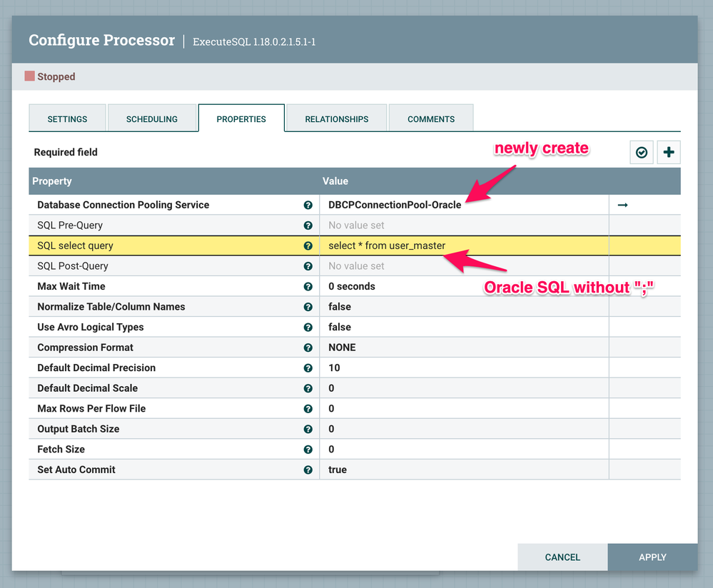This screenshot has height=588, width=713.
Task: Edit the Default Decimal Scale value 0
Action: point(464,388)
